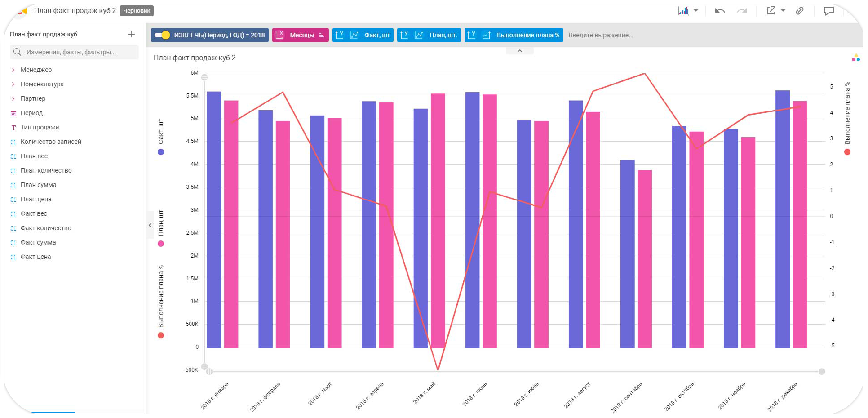Image resolution: width=868 pixels, height=418 pixels.
Task: Collapse the expression bar with chevron
Action: (x=520, y=51)
